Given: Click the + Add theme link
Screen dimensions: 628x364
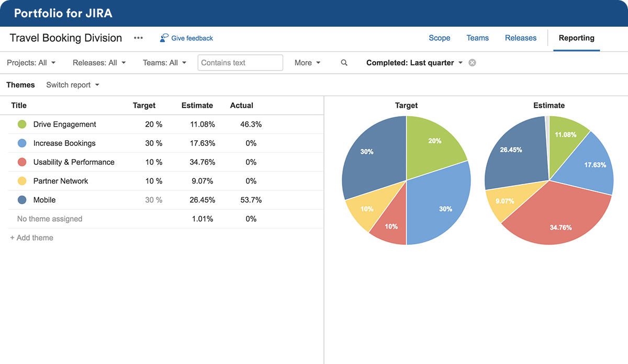Looking at the screenshot, I should 32,238.
